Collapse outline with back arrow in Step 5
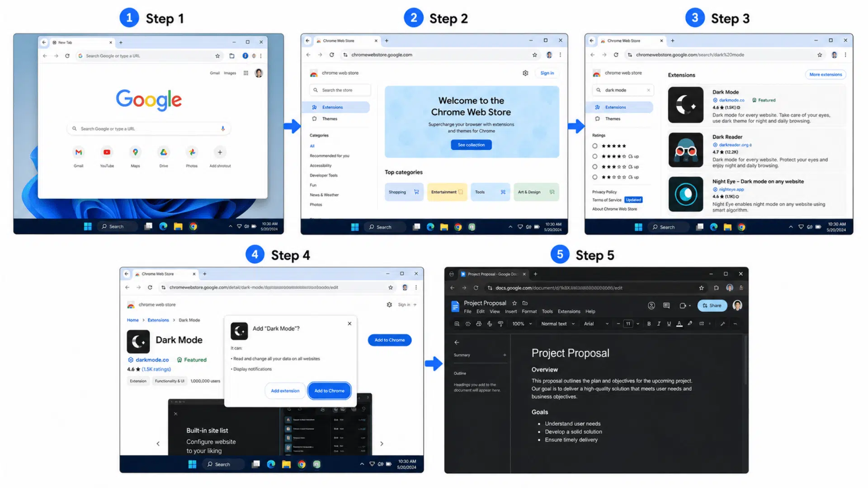 (457, 343)
